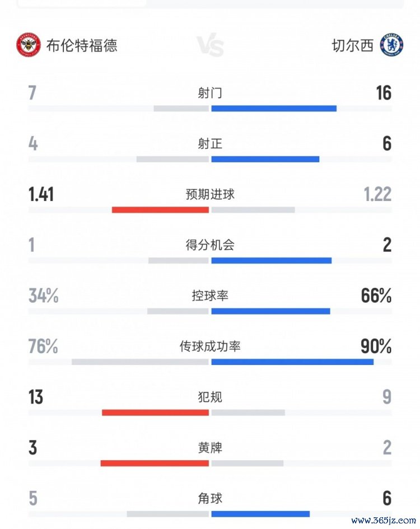Click Brentford's 1.41 expected goals value

(x=41, y=194)
